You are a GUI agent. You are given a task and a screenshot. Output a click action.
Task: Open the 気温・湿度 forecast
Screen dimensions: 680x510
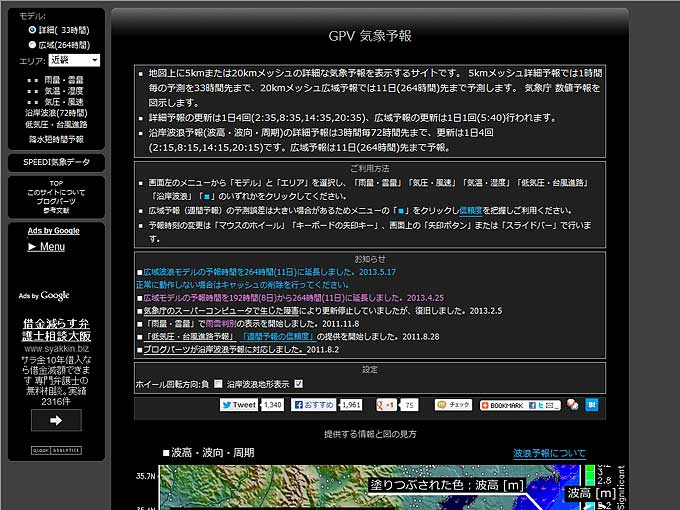[64, 91]
